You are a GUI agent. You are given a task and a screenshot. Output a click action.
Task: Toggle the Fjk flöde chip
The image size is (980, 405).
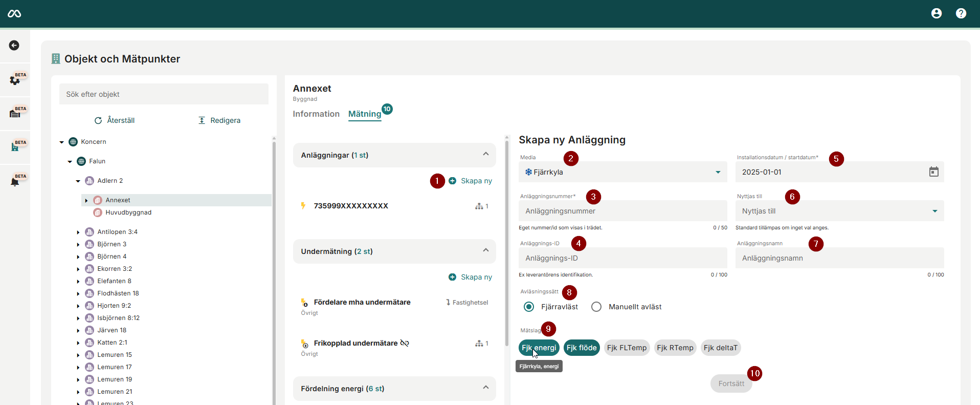(581, 348)
